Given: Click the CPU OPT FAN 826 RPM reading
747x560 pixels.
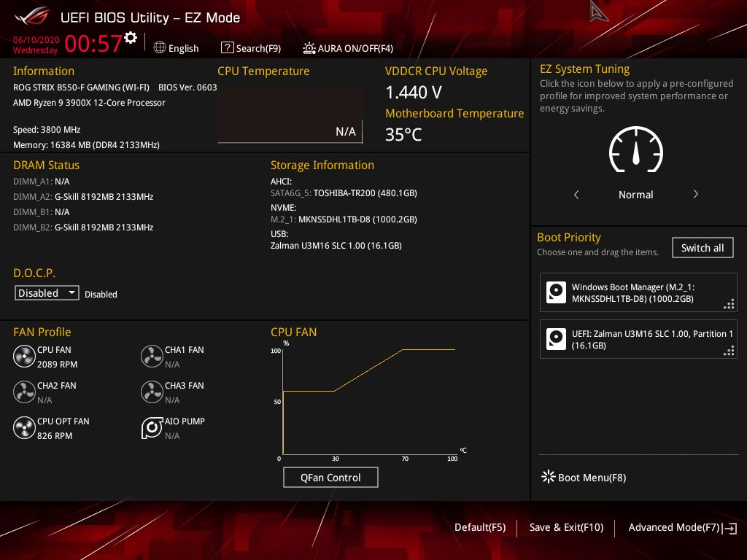Looking at the screenshot, I should (x=55, y=436).
